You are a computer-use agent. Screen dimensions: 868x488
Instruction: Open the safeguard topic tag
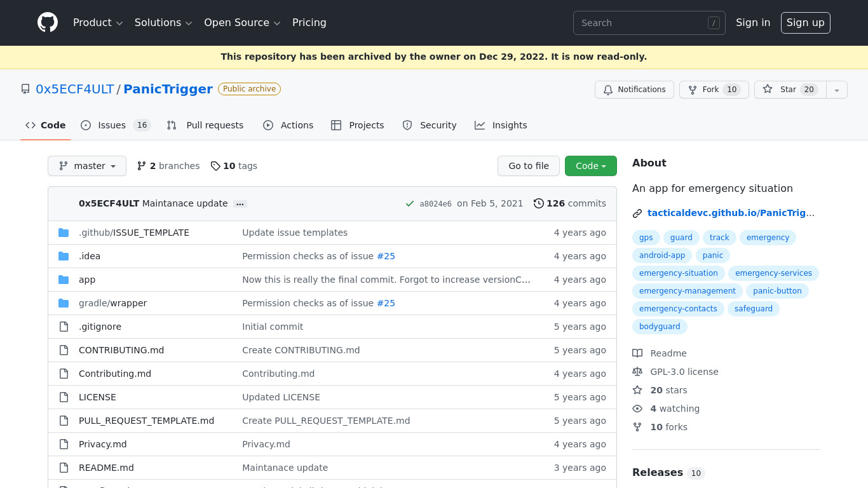(x=754, y=309)
